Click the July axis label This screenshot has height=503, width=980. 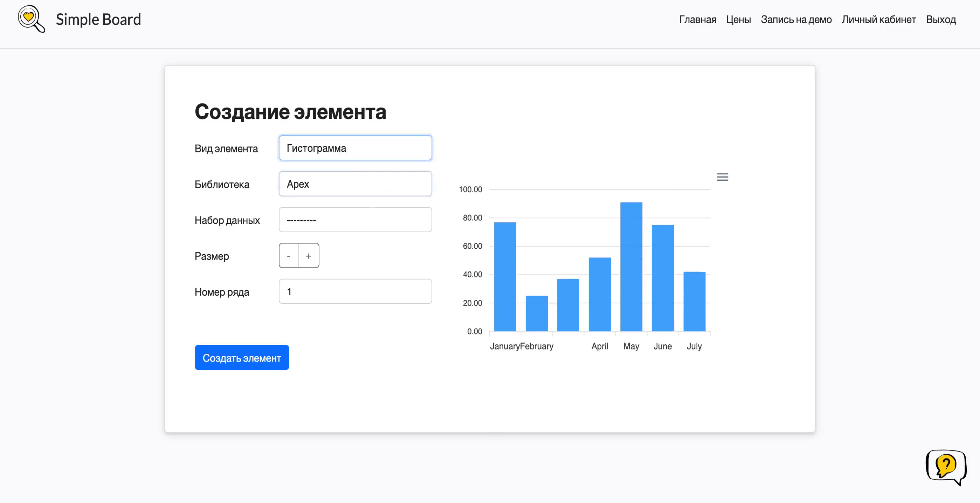pos(694,346)
